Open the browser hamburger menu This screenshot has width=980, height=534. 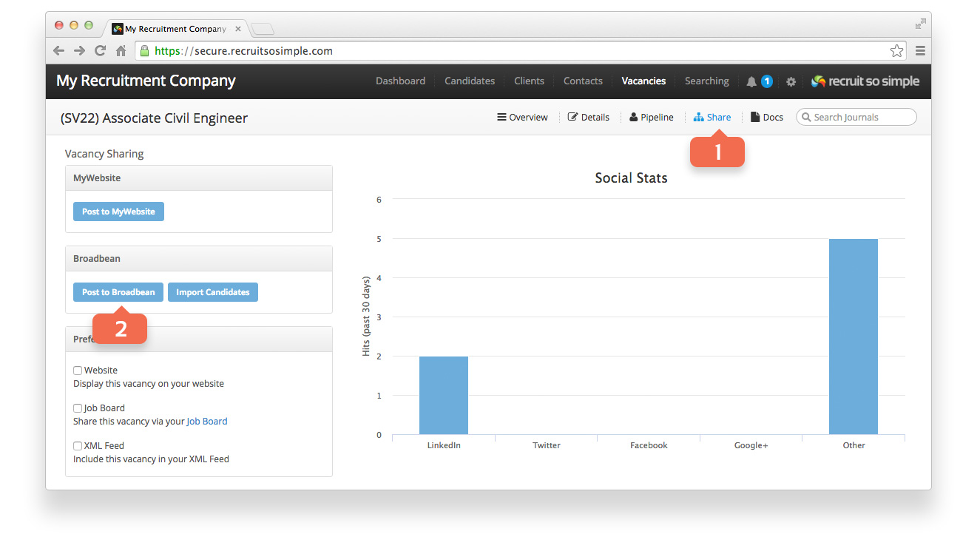[x=920, y=51]
